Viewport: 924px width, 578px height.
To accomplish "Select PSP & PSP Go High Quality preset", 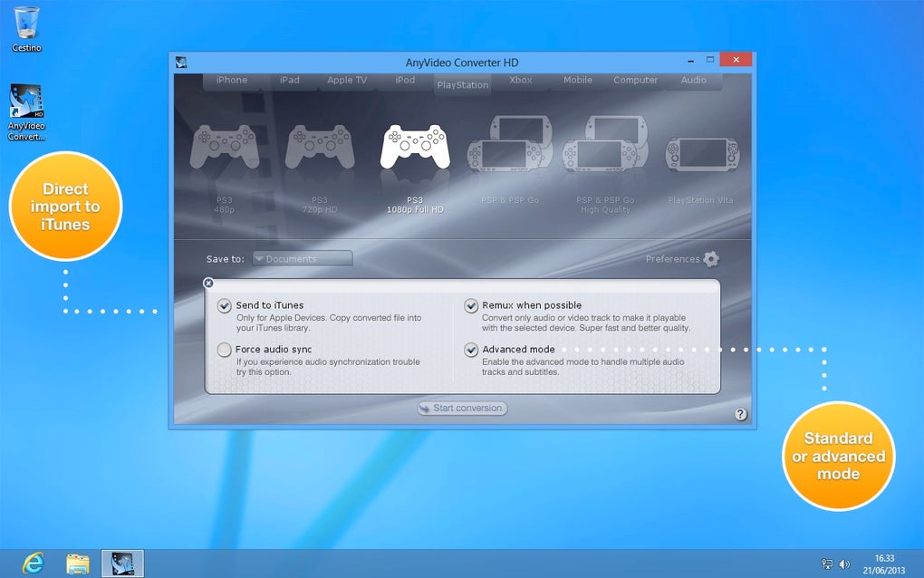I will (x=605, y=145).
